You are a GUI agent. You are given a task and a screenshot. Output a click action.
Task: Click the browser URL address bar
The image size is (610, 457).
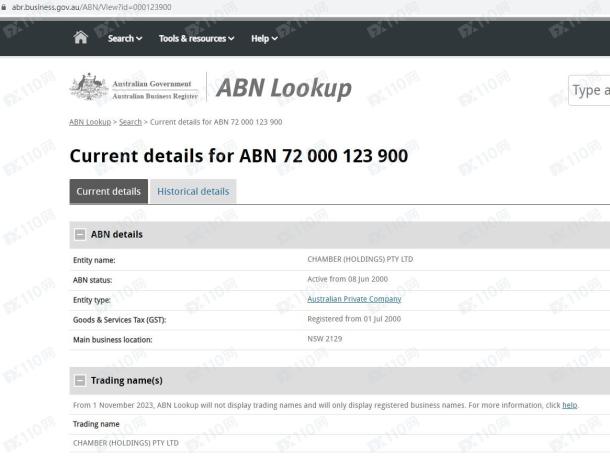pyautogui.click(x=91, y=7)
